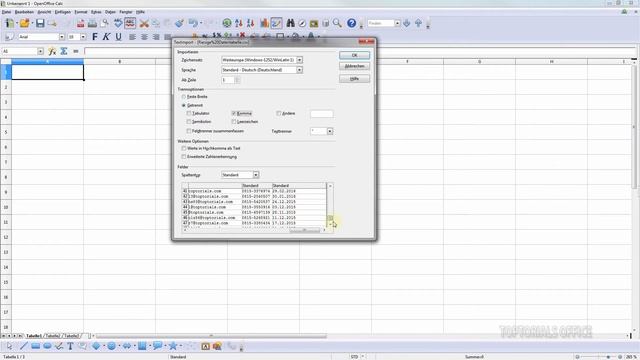Viewport: 640px width, 360px height.
Task: Select Getrennt radio button
Action: click(184, 105)
